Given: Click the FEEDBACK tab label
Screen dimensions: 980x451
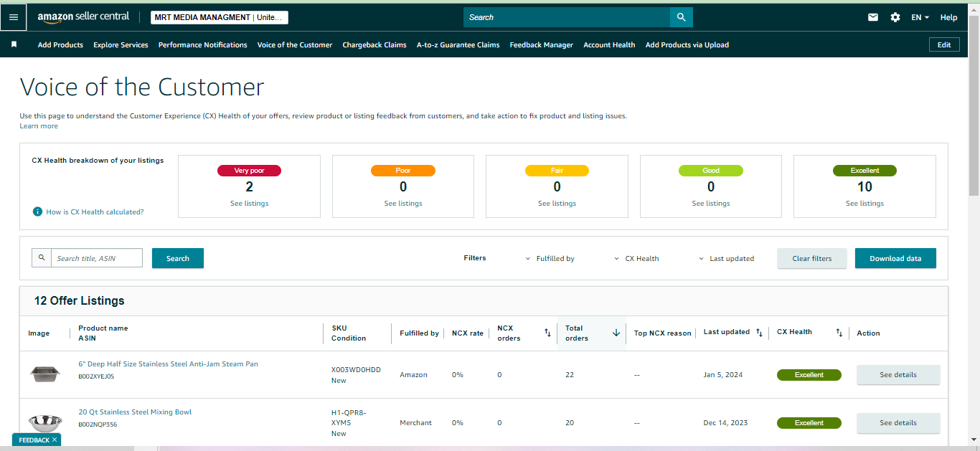Looking at the screenshot, I should pyautogui.click(x=34, y=440).
